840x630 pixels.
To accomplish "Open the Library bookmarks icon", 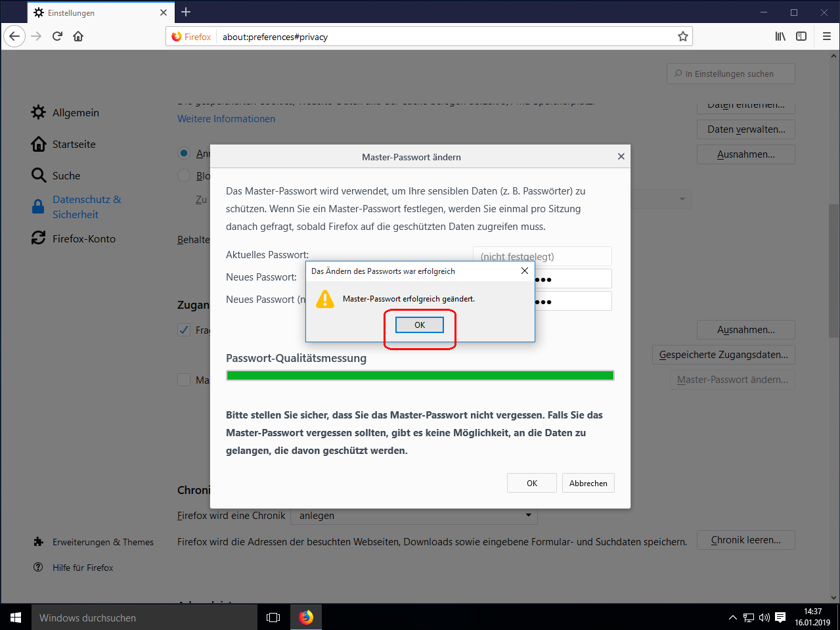I will [780, 36].
